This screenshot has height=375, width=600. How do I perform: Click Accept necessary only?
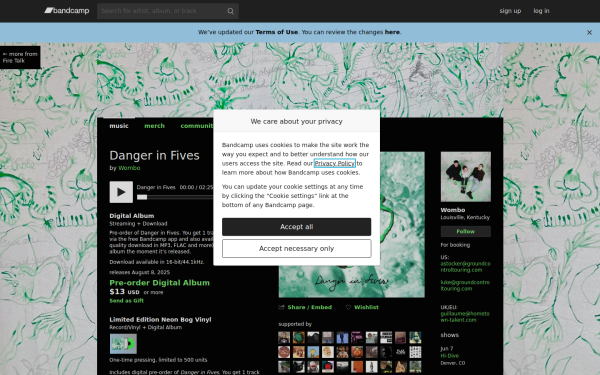point(297,249)
